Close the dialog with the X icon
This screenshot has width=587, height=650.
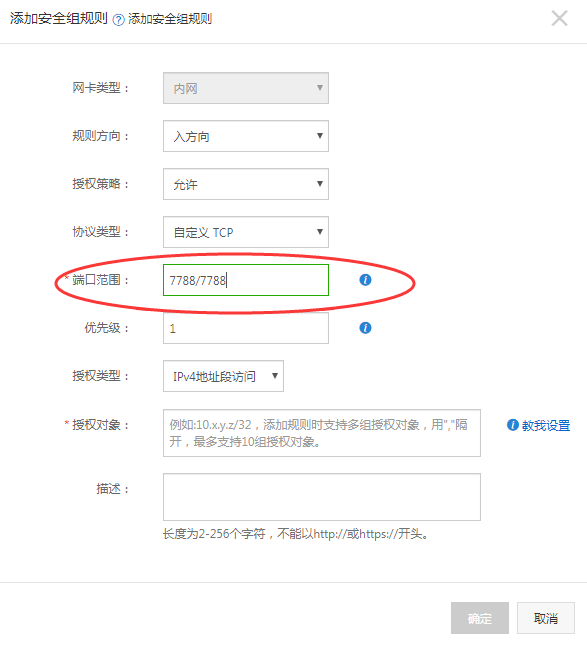559,19
